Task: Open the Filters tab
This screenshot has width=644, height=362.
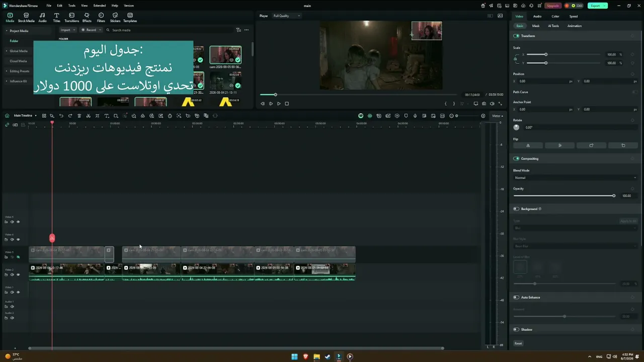Action: (101, 18)
